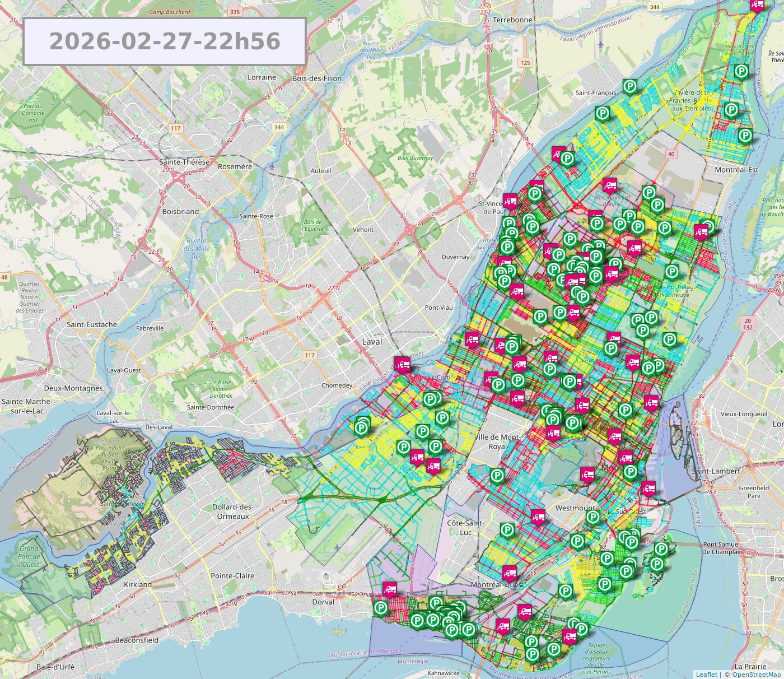Select parking marker directly above Montréal-Est label
Image resolution: width=784 pixels, height=679 pixels.
point(745,135)
